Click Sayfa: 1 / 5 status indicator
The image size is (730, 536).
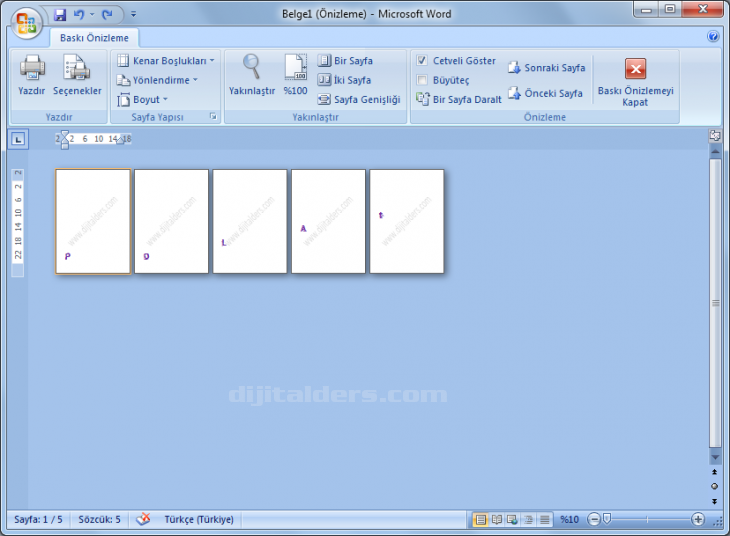[38, 520]
